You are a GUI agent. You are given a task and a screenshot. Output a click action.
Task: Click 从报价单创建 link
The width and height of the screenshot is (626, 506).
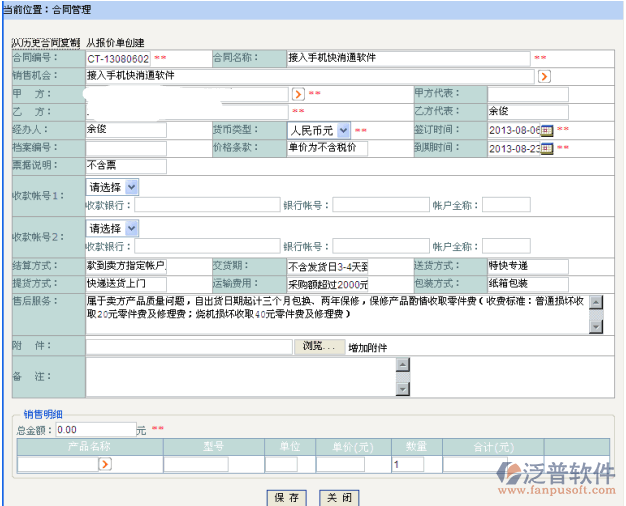[x=115, y=43]
